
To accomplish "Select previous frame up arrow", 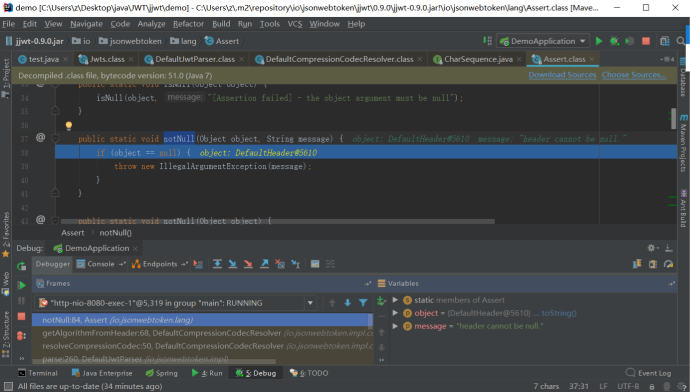I will pos(332,303).
